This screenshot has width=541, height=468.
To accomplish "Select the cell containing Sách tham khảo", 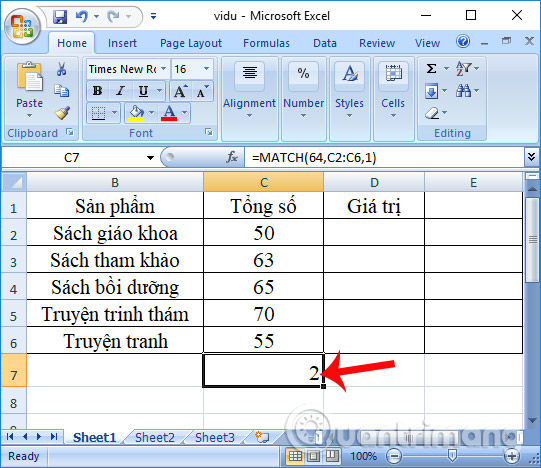I will (x=115, y=260).
